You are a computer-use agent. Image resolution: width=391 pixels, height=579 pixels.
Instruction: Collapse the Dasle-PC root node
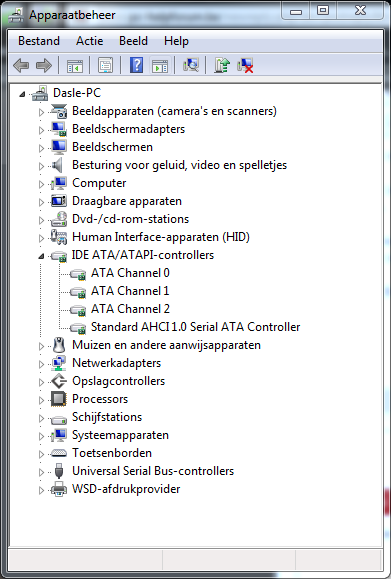coord(22,94)
